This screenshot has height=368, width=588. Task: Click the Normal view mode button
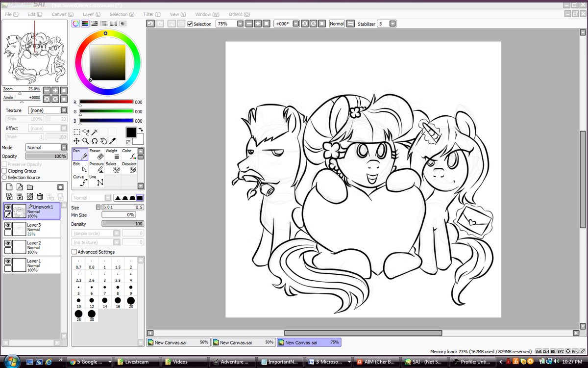pyautogui.click(x=337, y=24)
